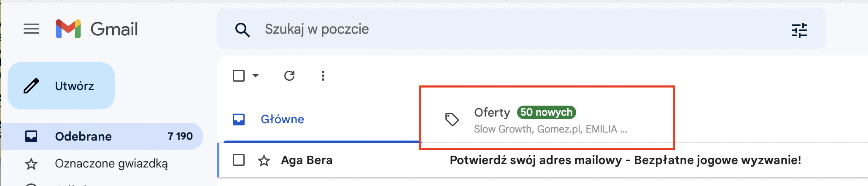Screen dimensions: 868x186
Task: Open the Oferty tab
Action: [x=492, y=113]
